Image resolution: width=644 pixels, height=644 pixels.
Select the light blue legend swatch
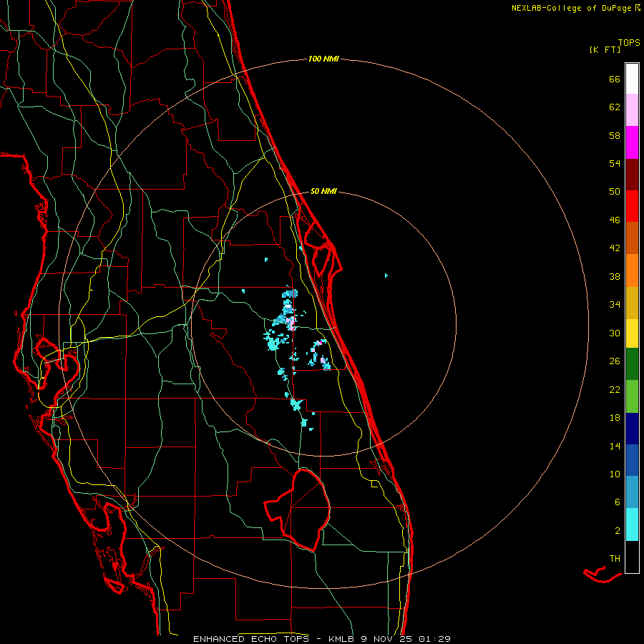pos(632,492)
